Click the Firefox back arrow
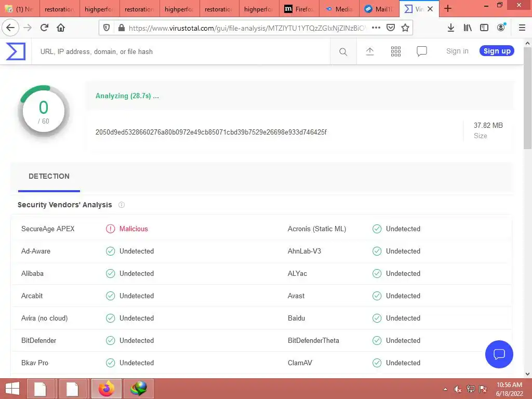 coord(10,28)
